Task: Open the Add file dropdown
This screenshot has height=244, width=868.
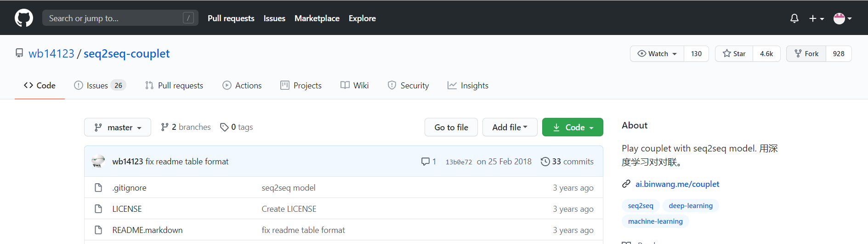Action: tap(510, 128)
